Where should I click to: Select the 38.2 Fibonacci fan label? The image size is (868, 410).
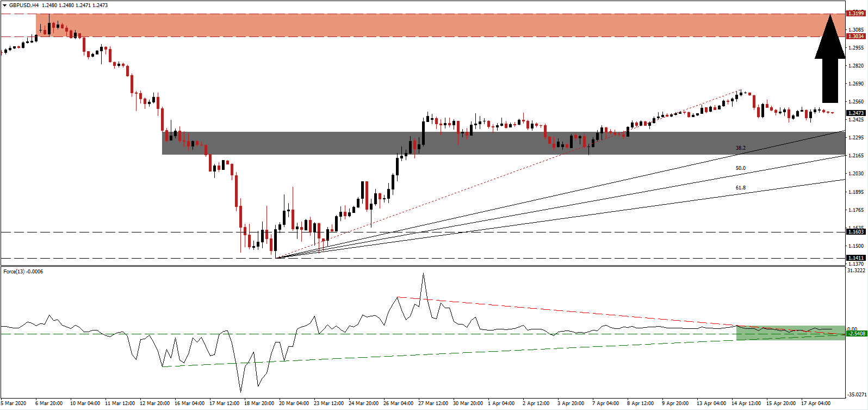tap(741, 148)
